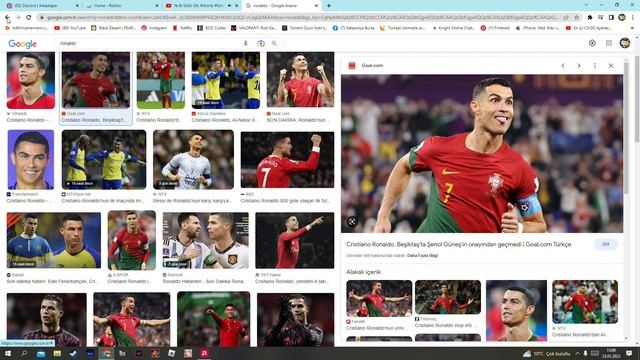Visit page with Git button
Image resolution: width=640 pixels, height=360 pixels.
click(606, 244)
